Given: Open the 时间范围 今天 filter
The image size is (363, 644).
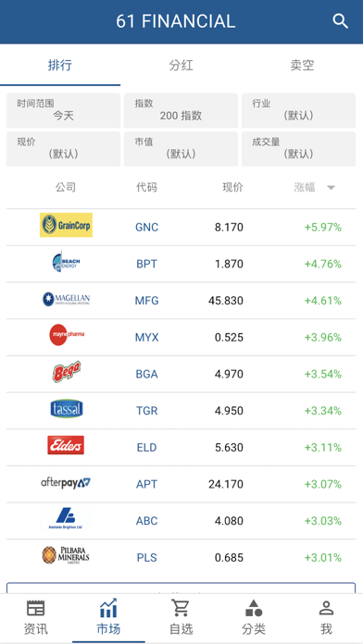Looking at the screenshot, I should [x=63, y=110].
